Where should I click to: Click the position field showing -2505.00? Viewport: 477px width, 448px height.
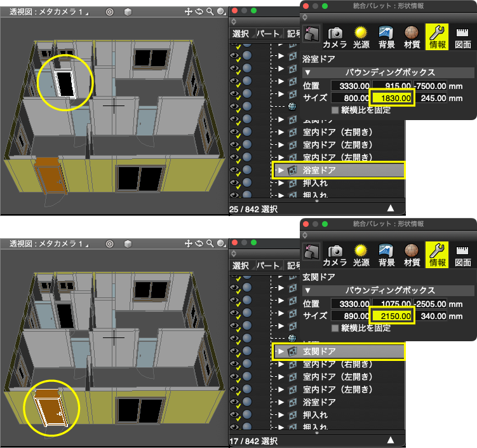[x=431, y=304]
